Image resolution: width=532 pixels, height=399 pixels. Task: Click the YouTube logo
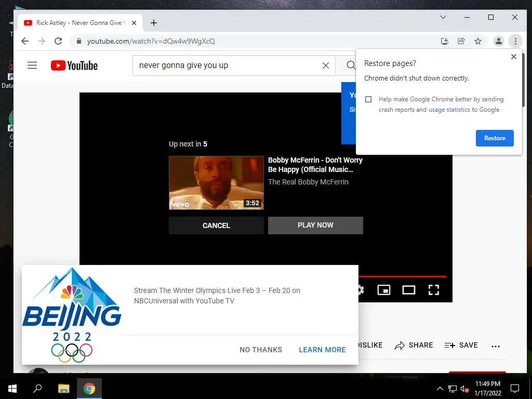pos(74,65)
